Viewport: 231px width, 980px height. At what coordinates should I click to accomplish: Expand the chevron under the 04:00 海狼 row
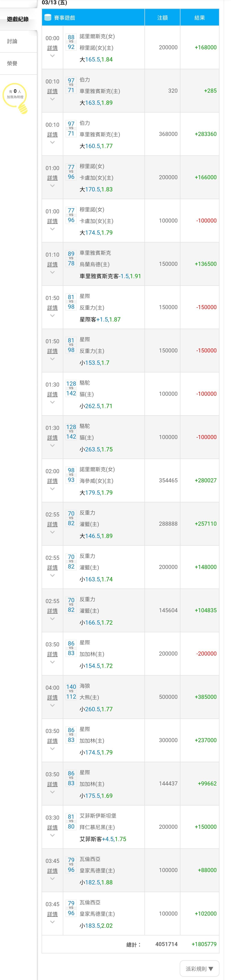tap(52, 706)
